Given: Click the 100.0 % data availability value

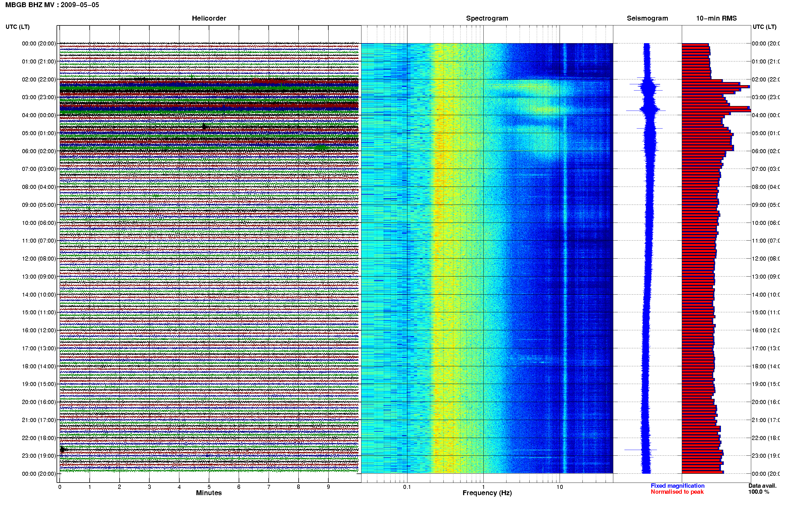Looking at the screenshot, I should pos(758,492).
